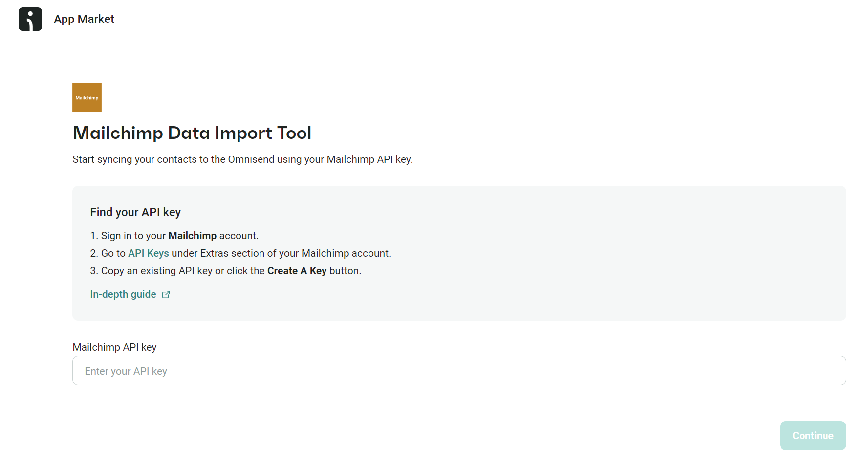
Task: Click the Mailchimp branding icon above the title
Action: (x=87, y=97)
